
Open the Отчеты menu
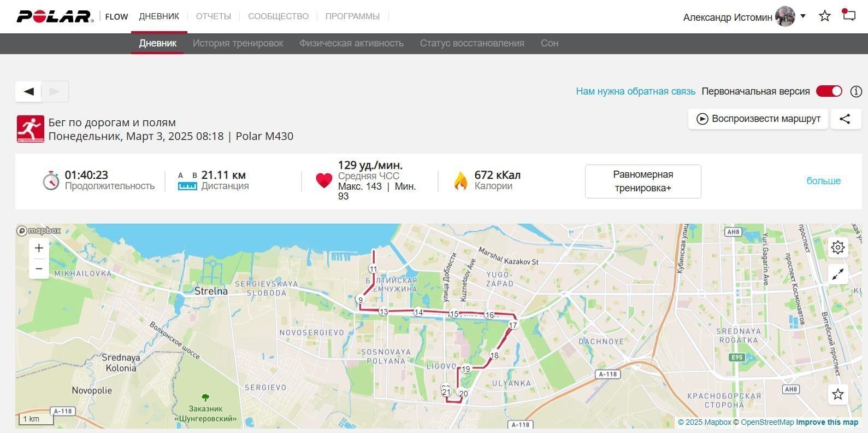[214, 16]
